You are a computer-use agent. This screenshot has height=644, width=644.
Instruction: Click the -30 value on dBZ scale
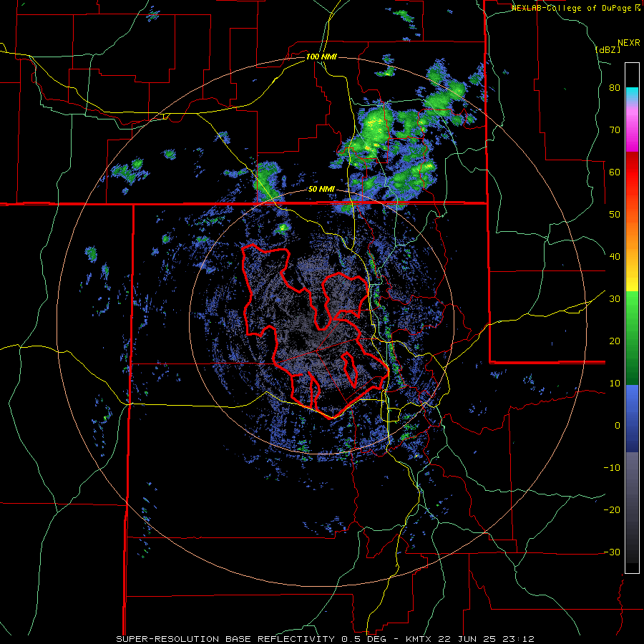(x=612, y=552)
